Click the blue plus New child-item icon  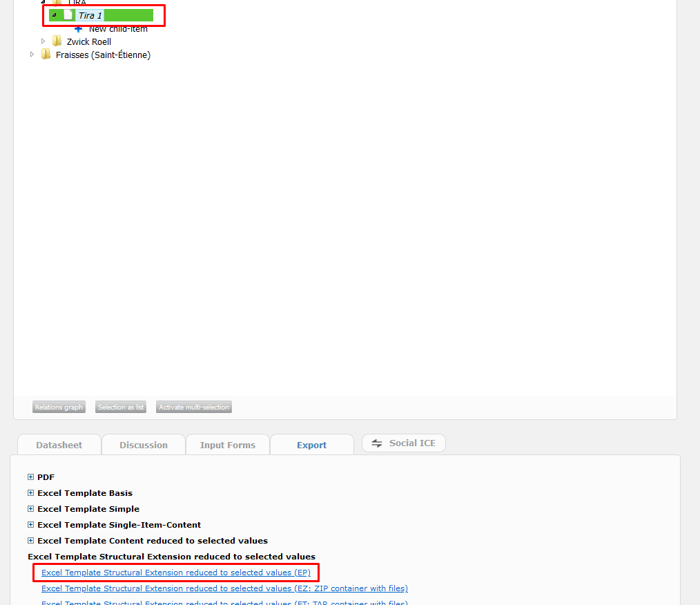[79, 29]
